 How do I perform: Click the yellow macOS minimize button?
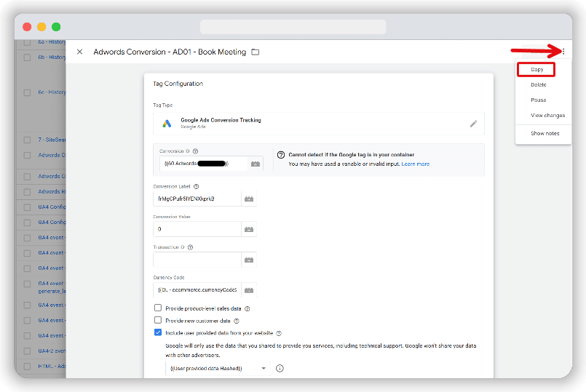[x=41, y=27]
